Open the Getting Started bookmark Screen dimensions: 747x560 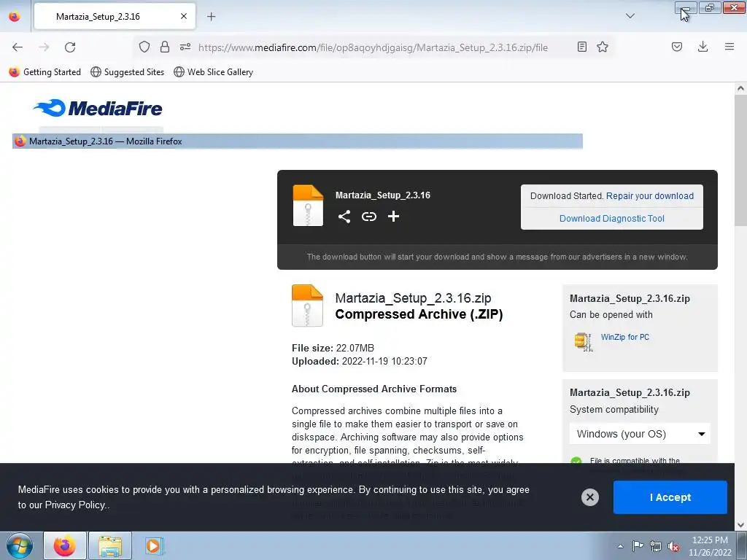coord(45,72)
